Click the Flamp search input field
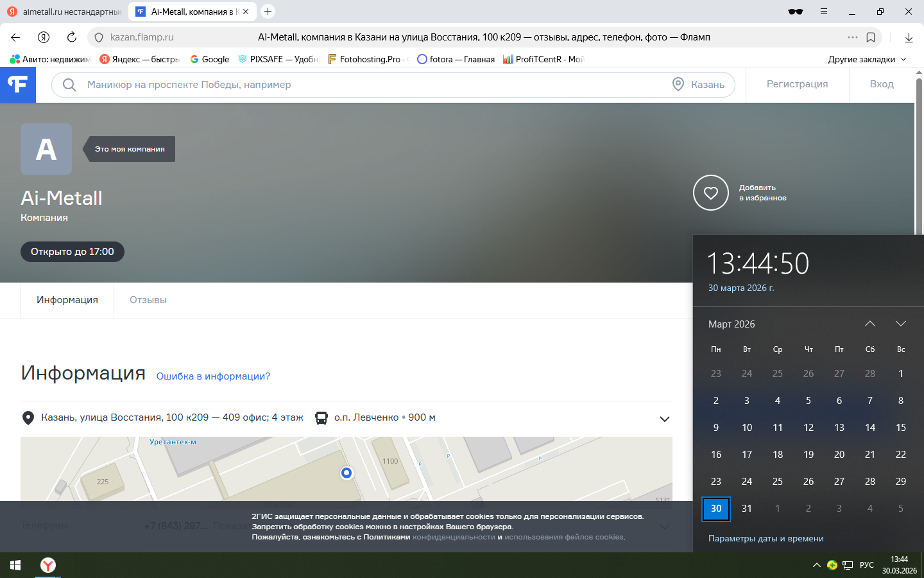The height and width of the screenshot is (578, 924). 372,85
